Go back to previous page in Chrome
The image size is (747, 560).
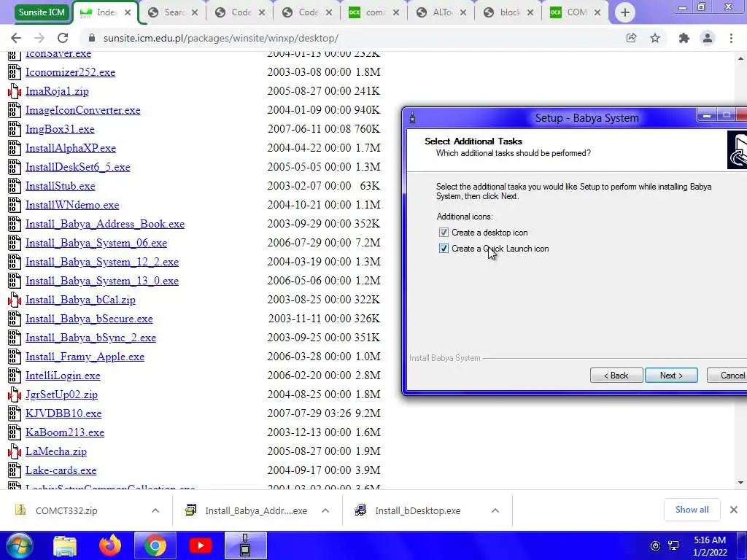coord(16,38)
